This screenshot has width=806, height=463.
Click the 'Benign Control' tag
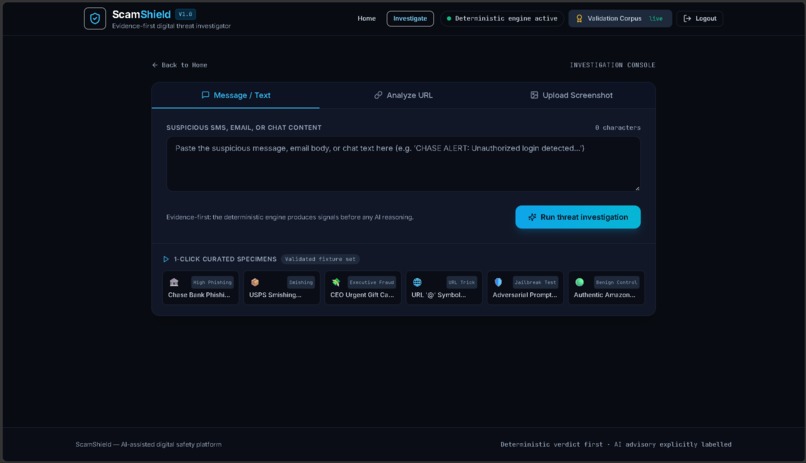tap(616, 282)
